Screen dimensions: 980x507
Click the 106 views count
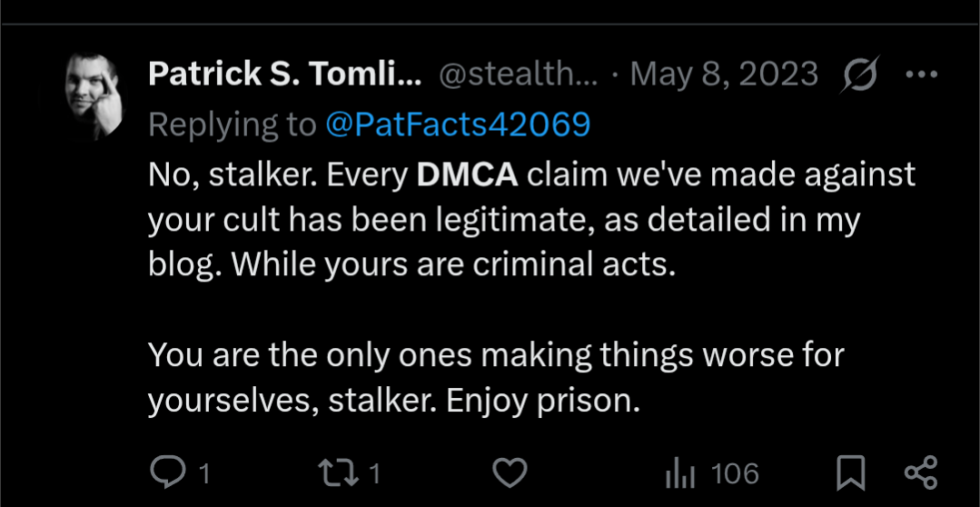[x=735, y=474]
